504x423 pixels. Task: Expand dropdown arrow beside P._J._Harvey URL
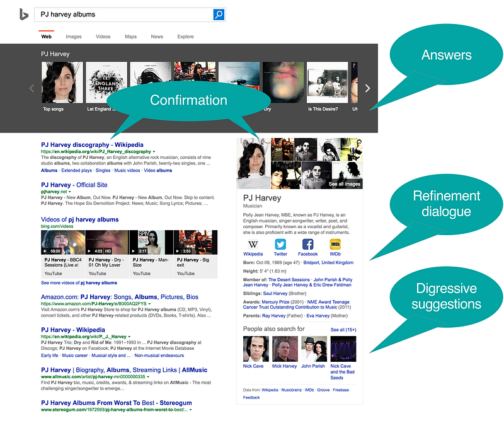click(130, 337)
